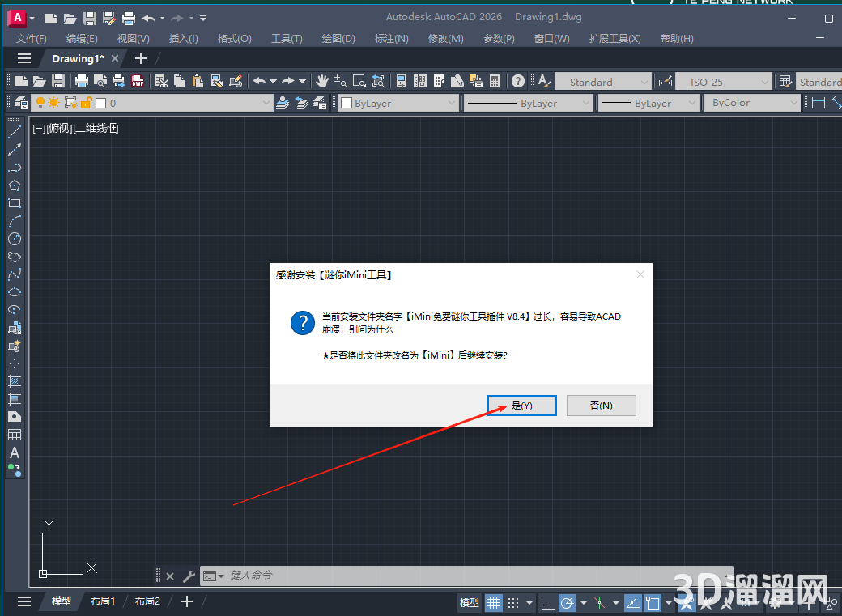This screenshot has height=616, width=842.
Task: Select the Revision Cloud tool
Action: coord(15,257)
